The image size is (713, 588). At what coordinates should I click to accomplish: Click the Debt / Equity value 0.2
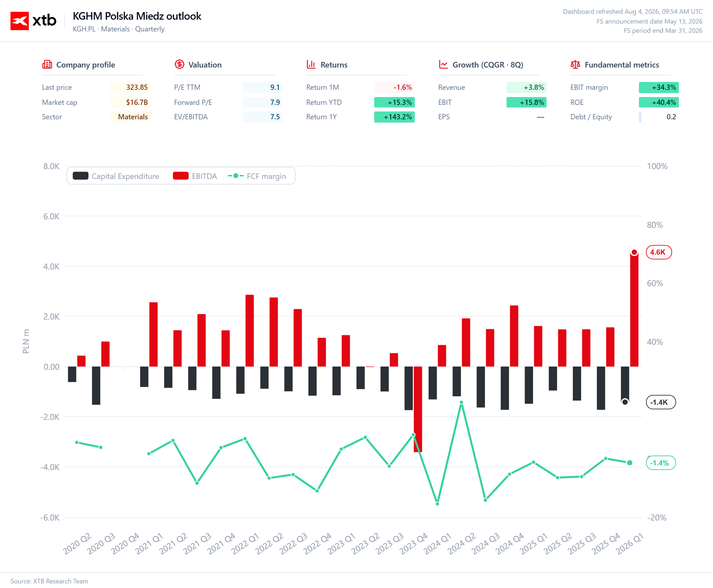click(x=659, y=117)
